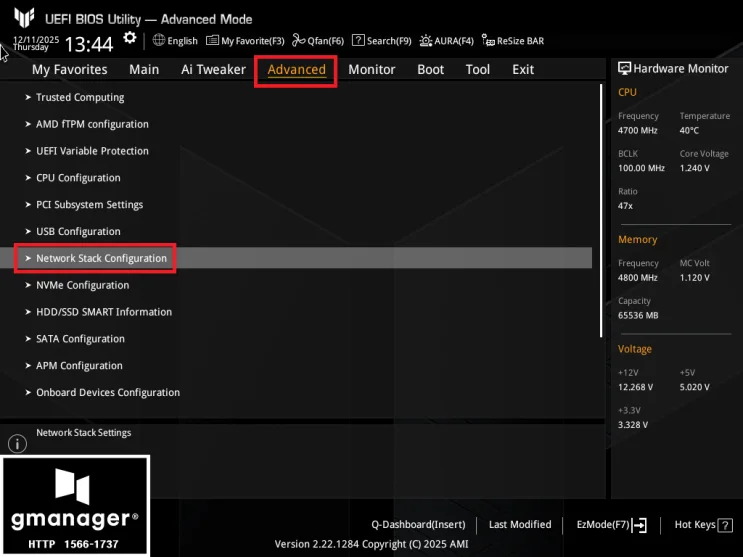The width and height of the screenshot is (743, 557).
Task: Click the 13:44 clock display
Action: pos(89,45)
